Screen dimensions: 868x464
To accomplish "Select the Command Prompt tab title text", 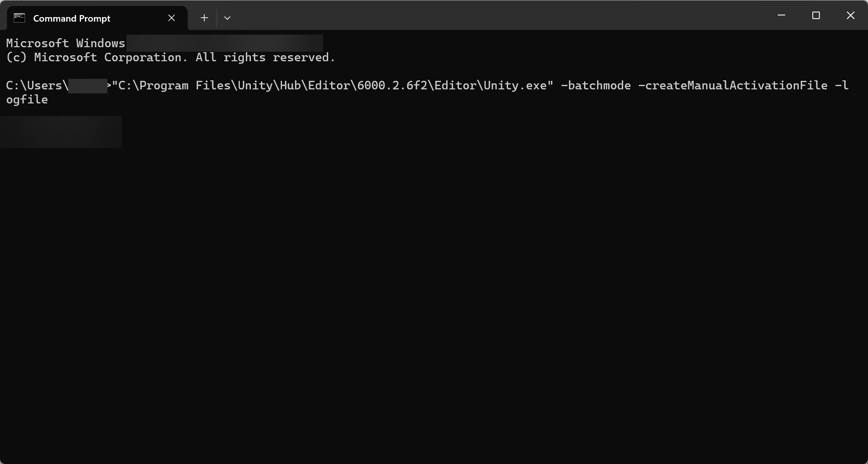I will point(71,18).
